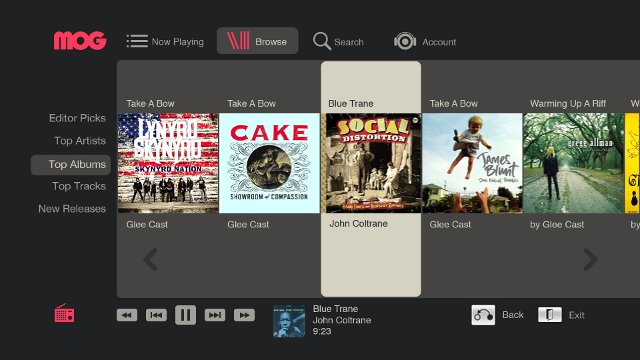Open the Account icon
Viewport: 640px width, 360px height.
coord(405,41)
